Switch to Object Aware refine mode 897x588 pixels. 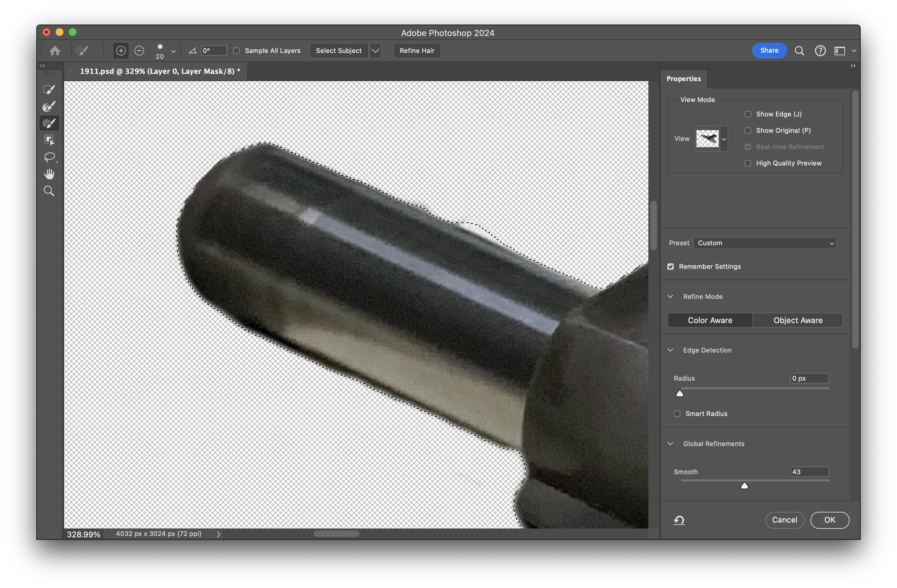[798, 320]
